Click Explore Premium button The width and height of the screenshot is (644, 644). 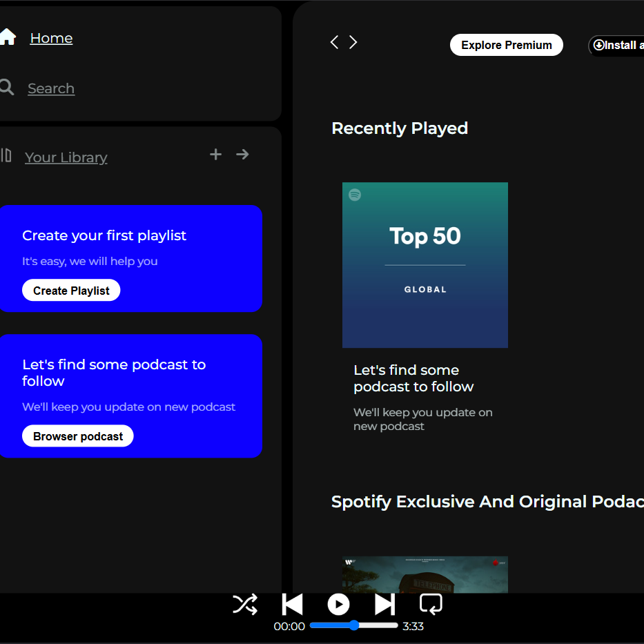pyautogui.click(x=507, y=45)
